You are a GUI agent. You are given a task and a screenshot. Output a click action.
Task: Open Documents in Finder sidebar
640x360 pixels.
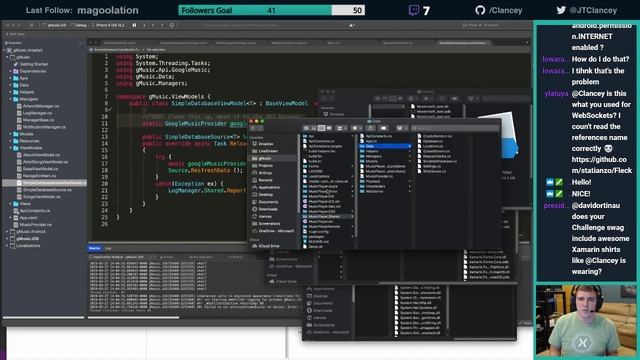[268, 202]
